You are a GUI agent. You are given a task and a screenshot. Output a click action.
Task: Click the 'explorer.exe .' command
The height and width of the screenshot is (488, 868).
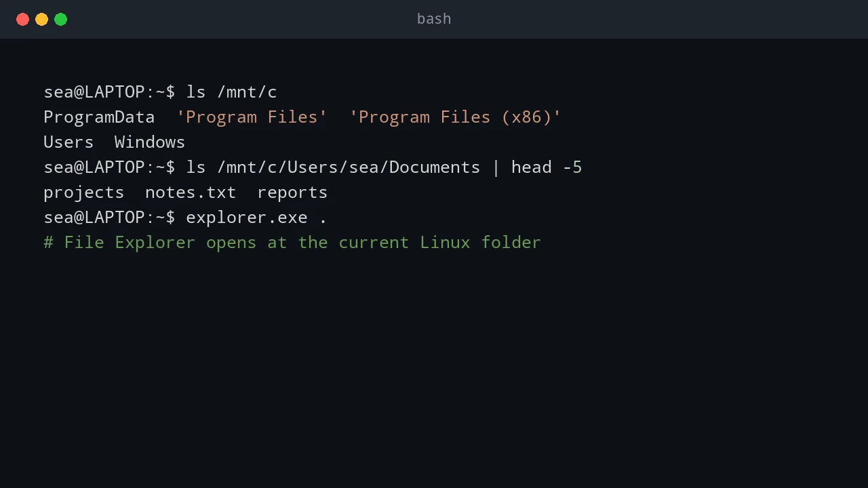pos(257,217)
